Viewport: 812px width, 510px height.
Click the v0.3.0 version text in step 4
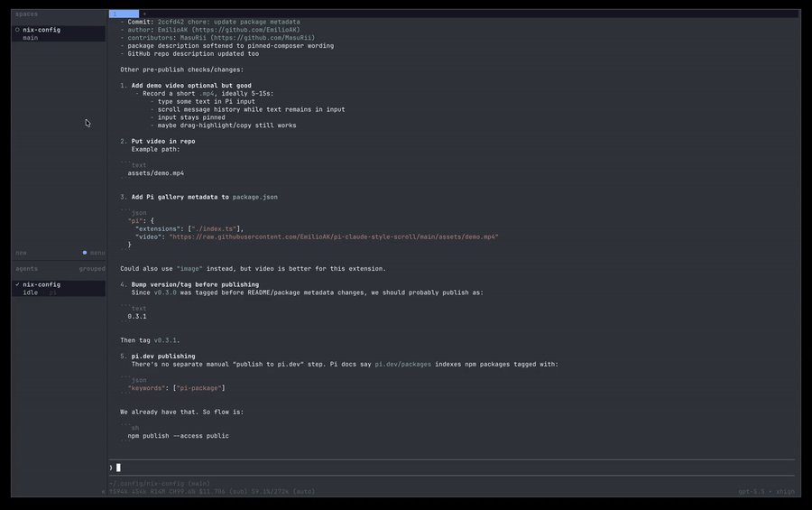(x=165, y=292)
